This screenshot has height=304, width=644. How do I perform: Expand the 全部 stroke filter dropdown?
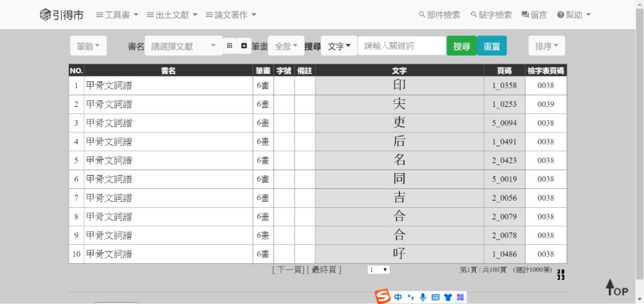(286, 46)
